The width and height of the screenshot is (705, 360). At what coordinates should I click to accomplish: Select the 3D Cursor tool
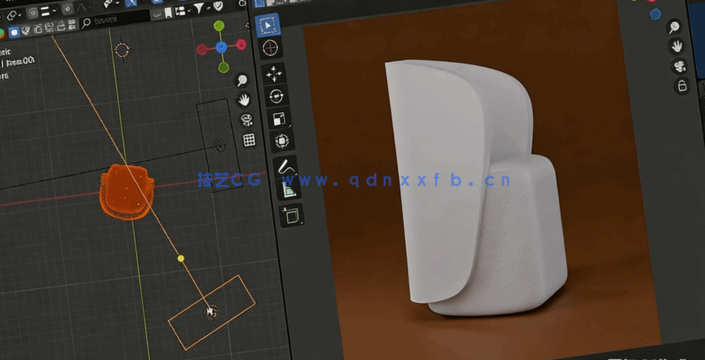click(271, 48)
